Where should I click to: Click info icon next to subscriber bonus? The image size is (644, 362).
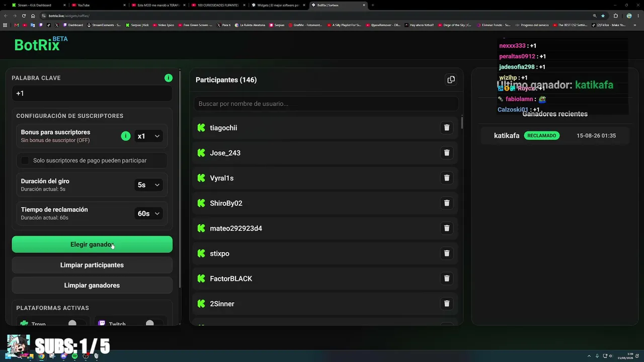126,136
